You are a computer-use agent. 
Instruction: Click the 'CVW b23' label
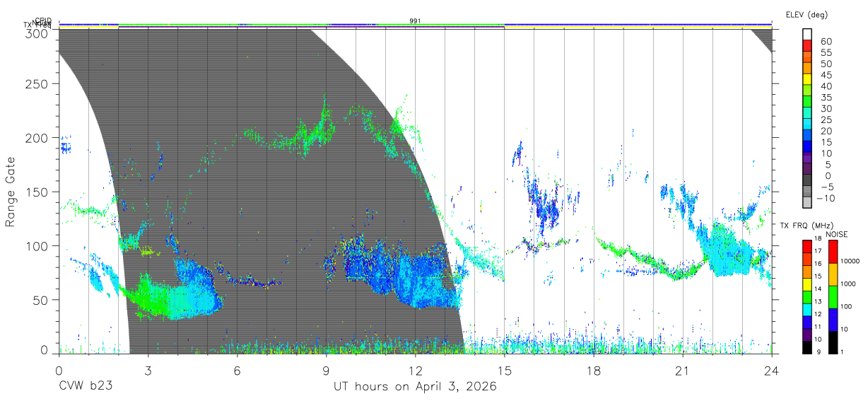86,387
